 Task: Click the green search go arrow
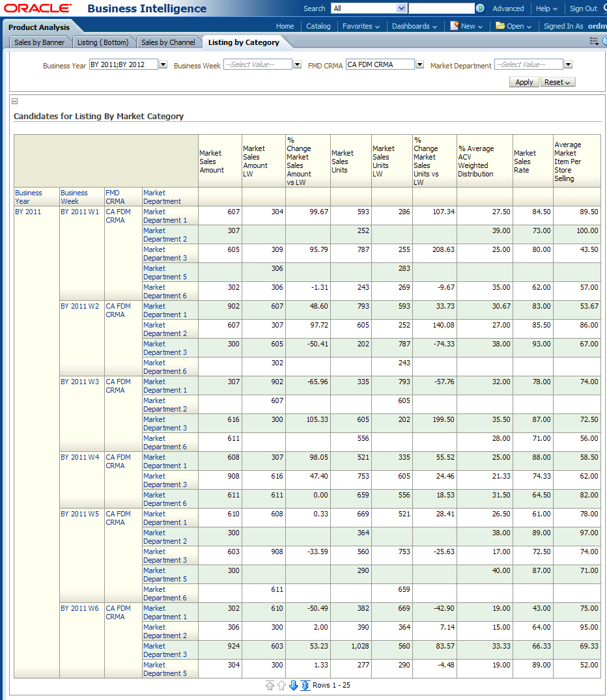480,8
